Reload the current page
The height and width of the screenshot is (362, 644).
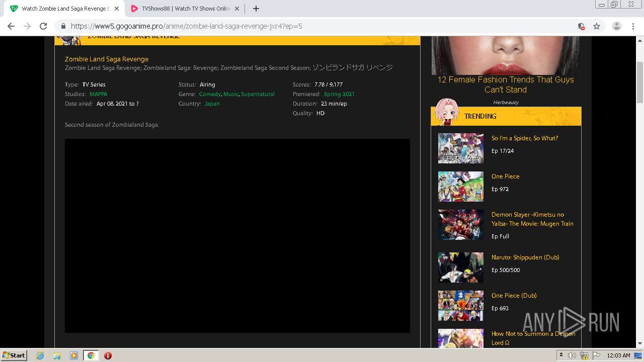tap(43, 26)
